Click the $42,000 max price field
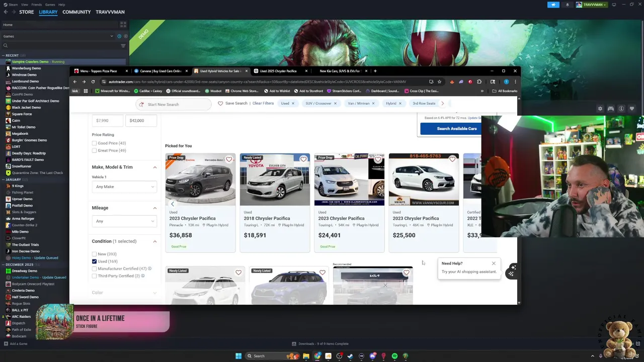Screen dimensions: 644x362 pos(141,121)
